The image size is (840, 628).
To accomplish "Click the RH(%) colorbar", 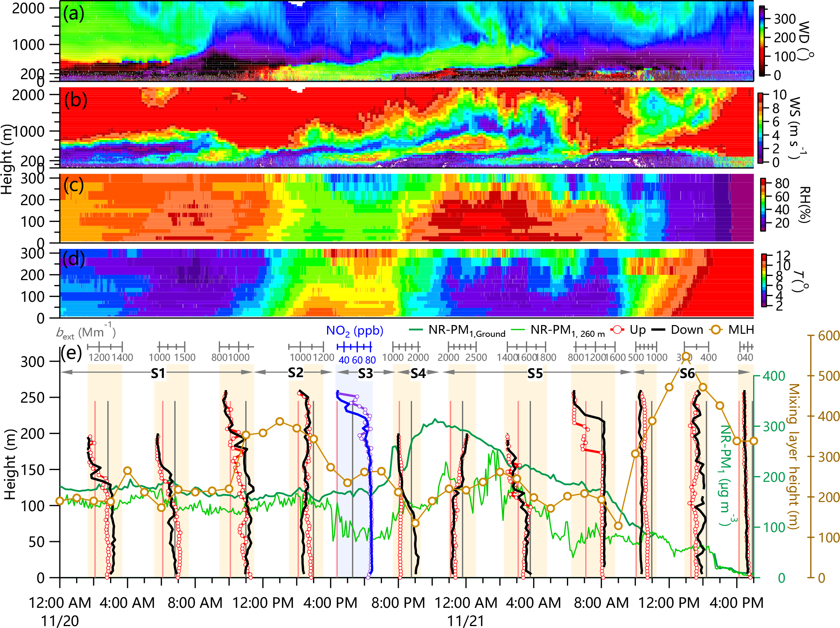I will pyautogui.click(x=763, y=204).
